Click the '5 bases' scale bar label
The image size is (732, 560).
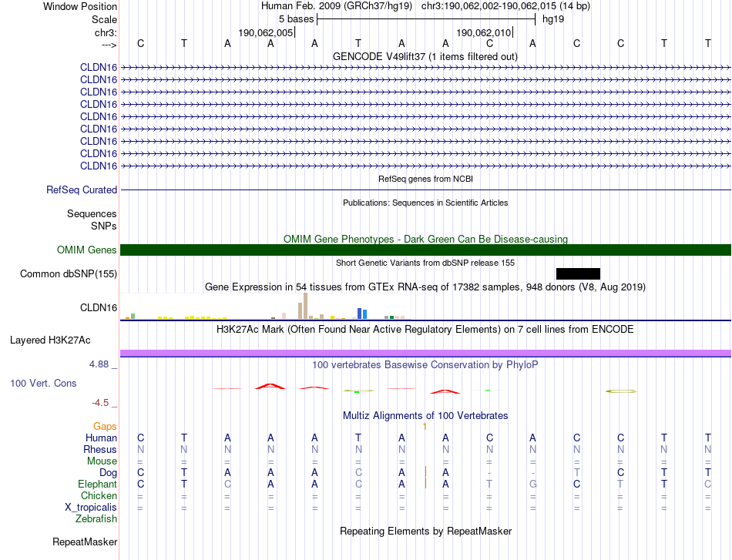pos(297,19)
